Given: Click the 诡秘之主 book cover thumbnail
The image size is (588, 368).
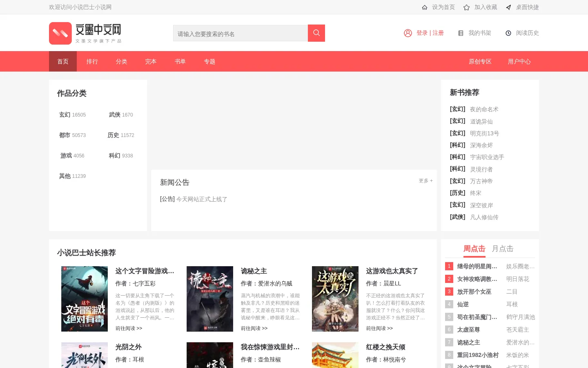Looking at the screenshot, I should point(210,299).
